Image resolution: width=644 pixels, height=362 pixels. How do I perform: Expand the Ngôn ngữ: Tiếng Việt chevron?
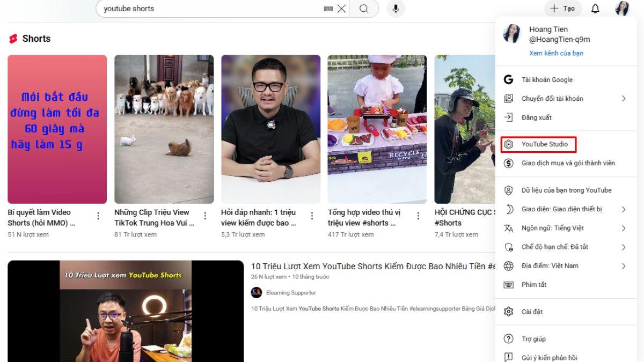[x=624, y=228]
